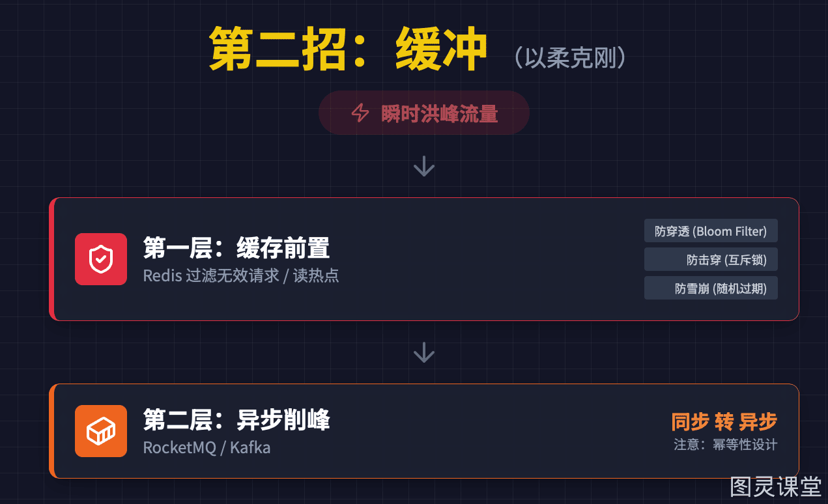Click the lightning bolt icon in the pill
828x504 pixels.
[x=360, y=113]
